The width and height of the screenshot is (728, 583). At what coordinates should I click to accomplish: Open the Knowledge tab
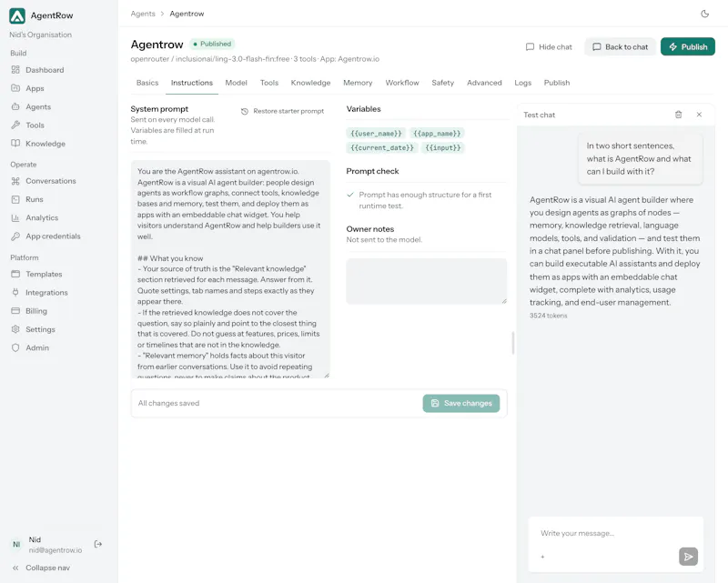pyautogui.click(x=310, y=83)
